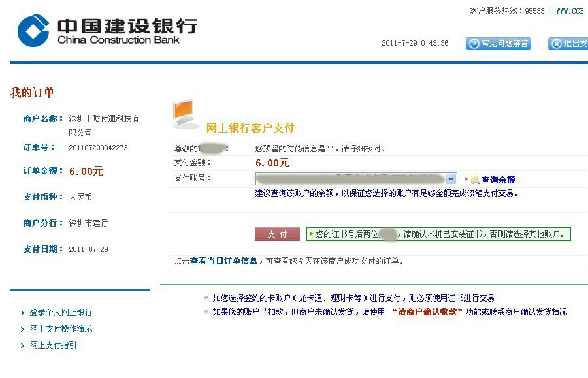Click the question mark icon on 常见问题解答
Image resolution: width=588 pixels, height=378 pixels.
pyautogui.click(x=474, y=44)
